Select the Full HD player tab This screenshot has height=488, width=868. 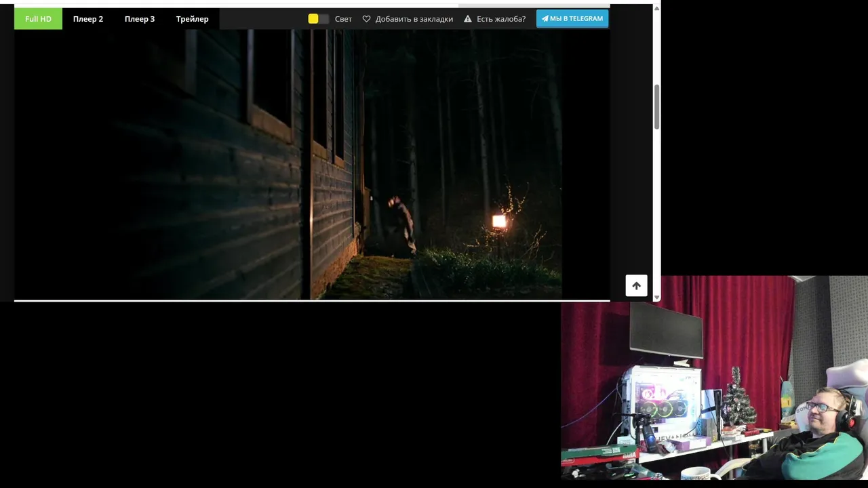pos(38,19)
